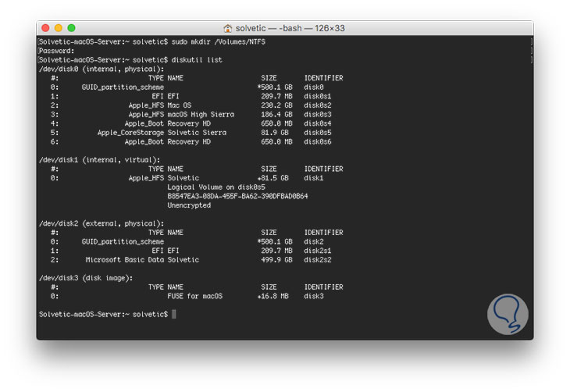Click 'Microsoft Basic Data' type entry
The image size is (570, 392).
point(125,260)
